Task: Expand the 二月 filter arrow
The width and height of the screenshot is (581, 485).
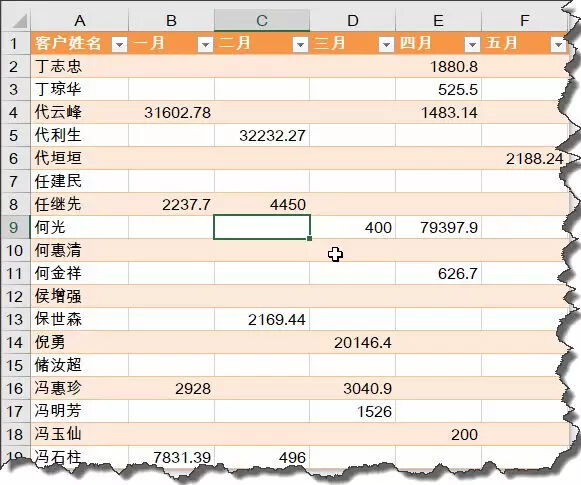Action: [x=301, y=45]
